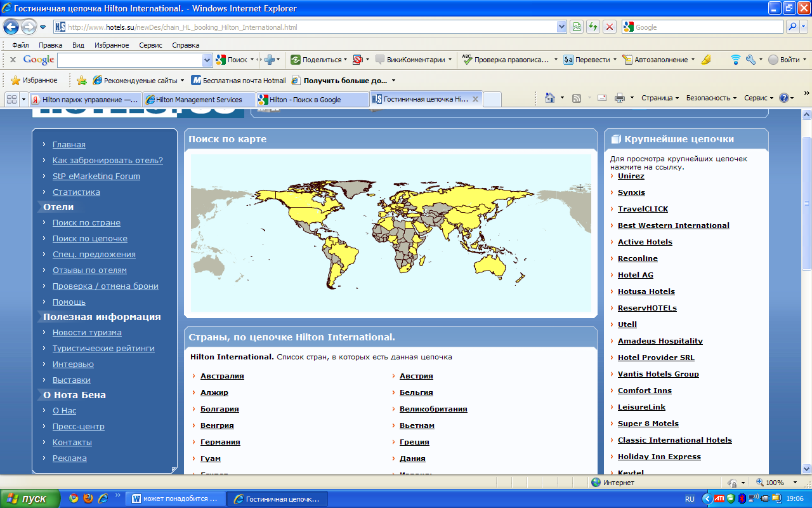Click the Add to favorites bar icon
The image size is (812, 508).
81,81
